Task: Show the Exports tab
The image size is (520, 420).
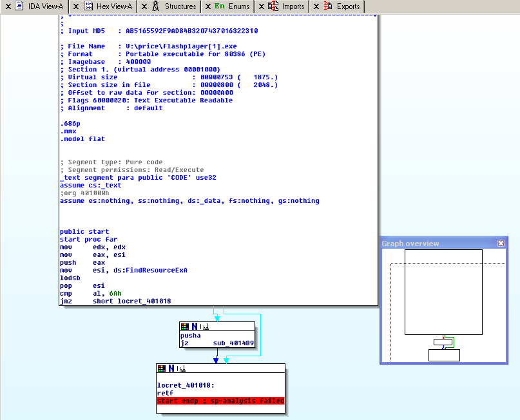Action: [348, 6]
